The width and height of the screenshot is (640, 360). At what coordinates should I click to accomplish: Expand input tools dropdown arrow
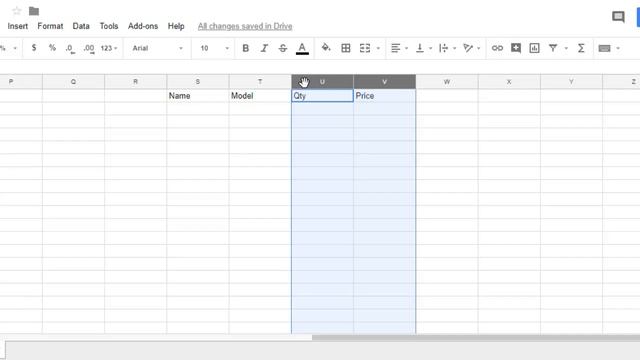point(618,49)
